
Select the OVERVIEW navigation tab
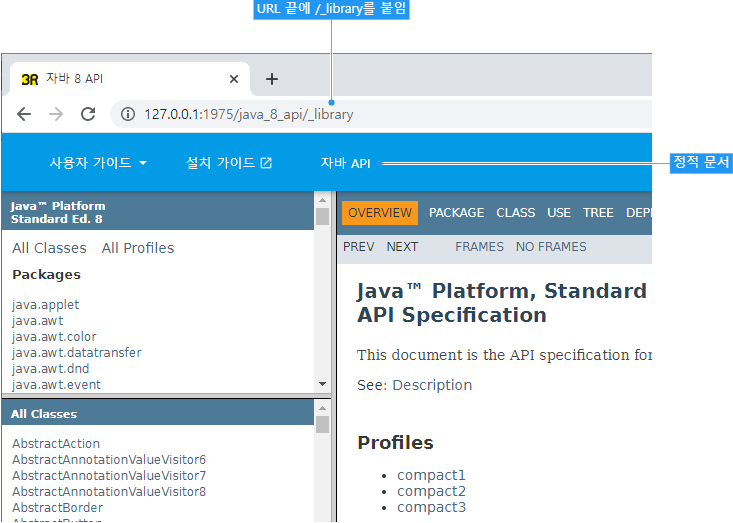click(x=380, y=213)
